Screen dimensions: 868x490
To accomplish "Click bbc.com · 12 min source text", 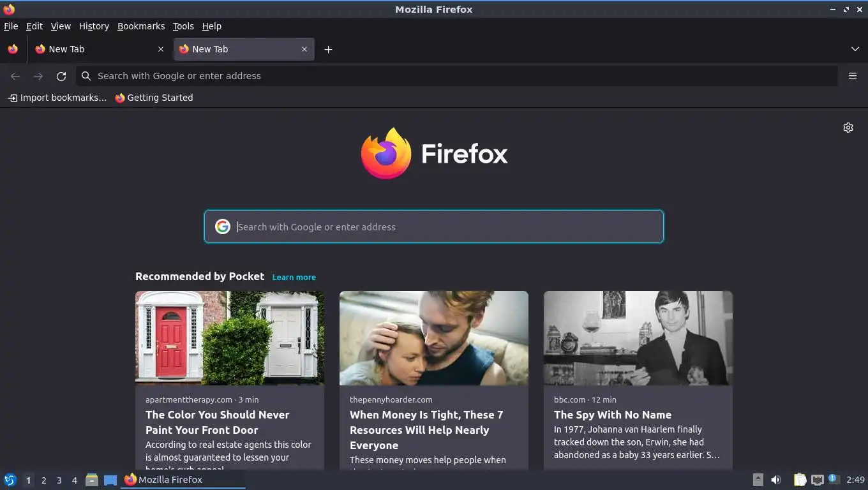I will (x=585, y=399).
